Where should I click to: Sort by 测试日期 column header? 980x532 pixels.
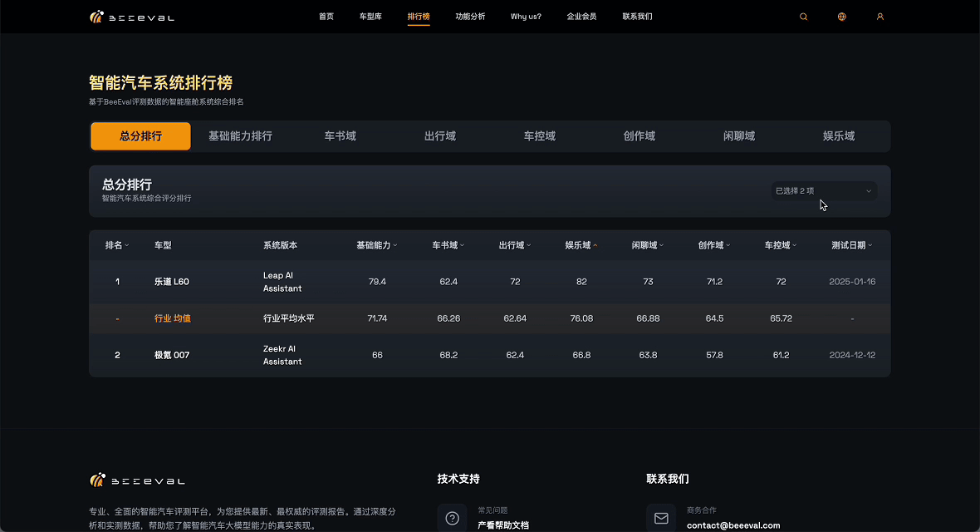click(x=852, y=245)
